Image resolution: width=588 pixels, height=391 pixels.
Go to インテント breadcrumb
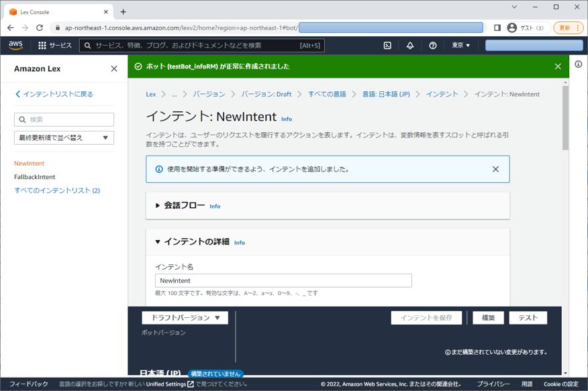(442, 94)
